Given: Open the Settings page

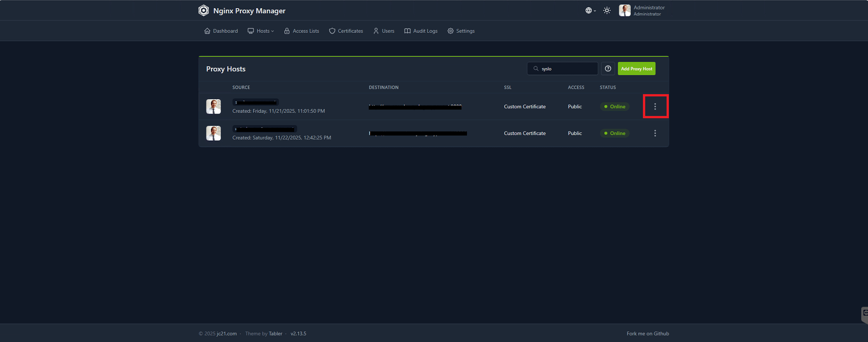Looking at the screenshot, I should 461,31.
